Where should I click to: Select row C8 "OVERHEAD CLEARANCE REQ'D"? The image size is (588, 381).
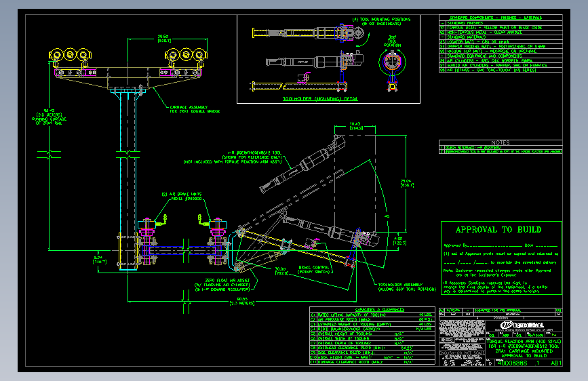point(372,348)
